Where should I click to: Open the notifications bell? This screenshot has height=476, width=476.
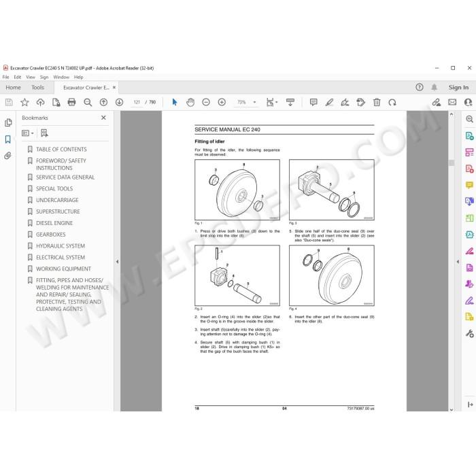(x=435, y=88)
